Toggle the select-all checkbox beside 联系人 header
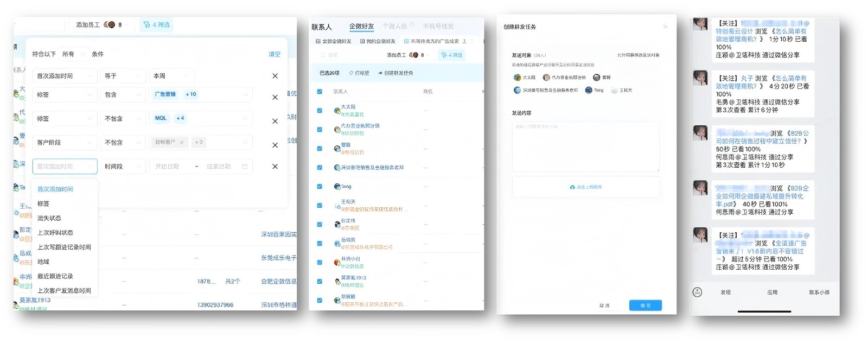 (320, 92)
